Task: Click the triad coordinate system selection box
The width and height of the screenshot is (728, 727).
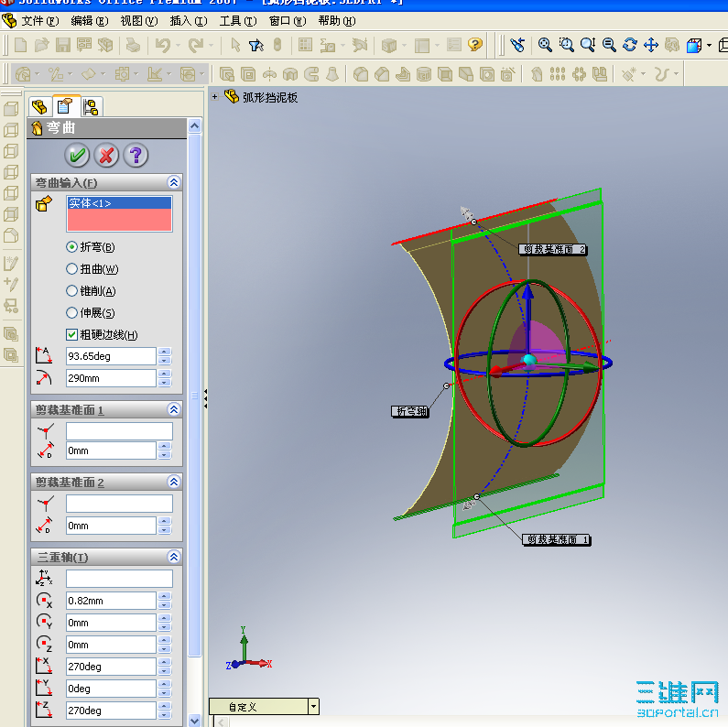Action: [119, 579]
